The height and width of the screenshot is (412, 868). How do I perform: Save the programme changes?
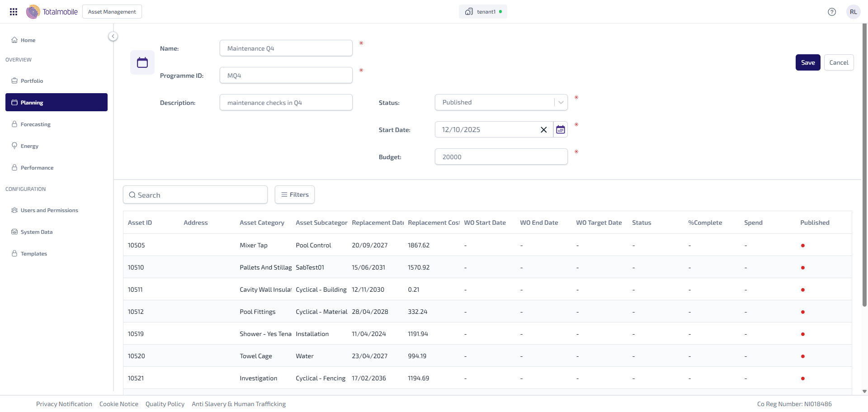[x=807, y=62]
